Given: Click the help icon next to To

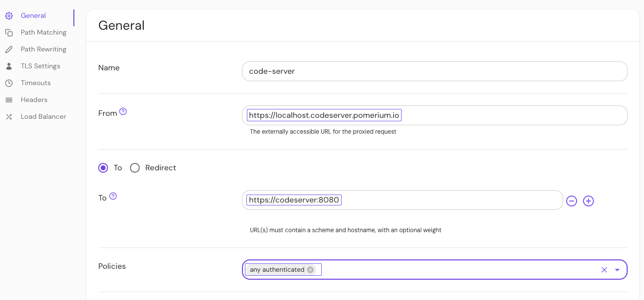Looking at the screenshot, I should click(113, 196).
